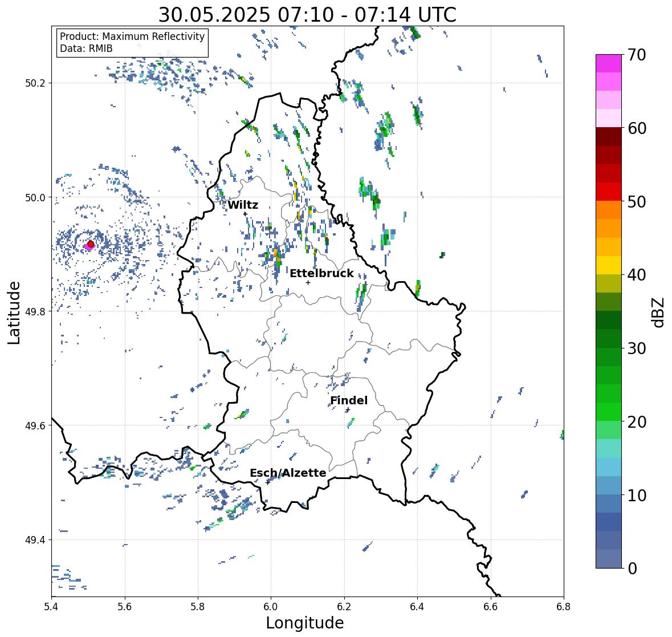This screenshot has height=637, width=672.
Task: Click the 10 value on the colorbar
Action: 637,495
